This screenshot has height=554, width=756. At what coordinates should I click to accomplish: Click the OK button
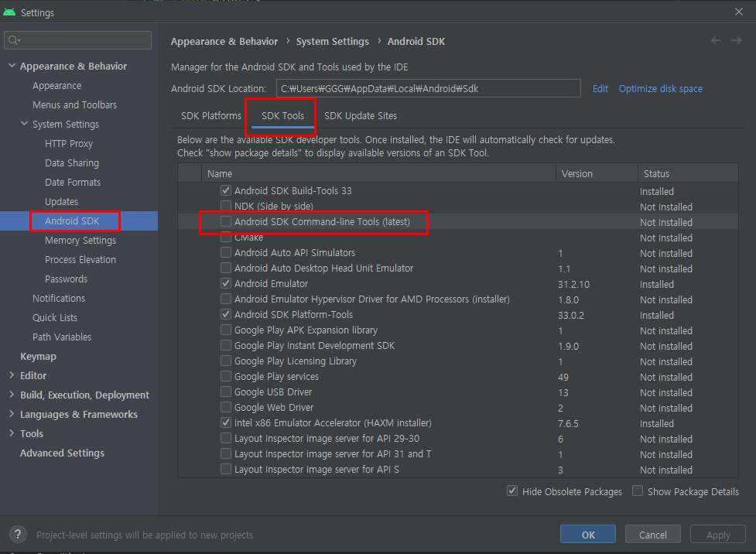(x=588, y=534)
